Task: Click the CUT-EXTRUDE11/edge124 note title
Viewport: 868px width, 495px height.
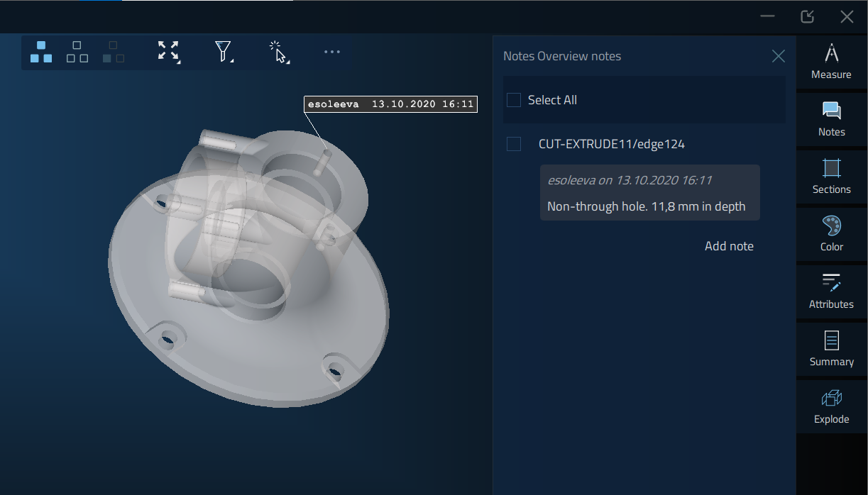Action: [x=612, y=144]
